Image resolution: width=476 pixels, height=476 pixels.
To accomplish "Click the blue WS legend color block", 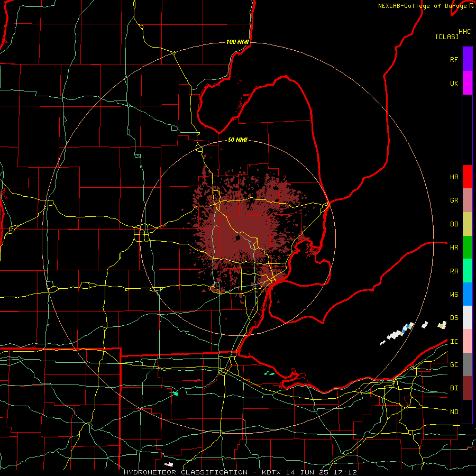I will (x=467, y=294).
